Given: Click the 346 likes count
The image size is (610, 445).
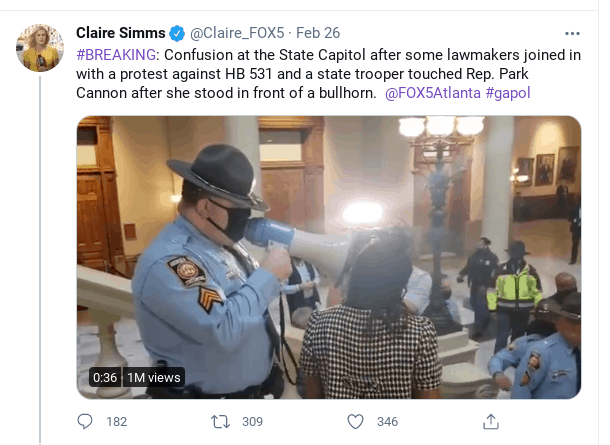Looking at the screenshot, I should (x=387, y=422).
